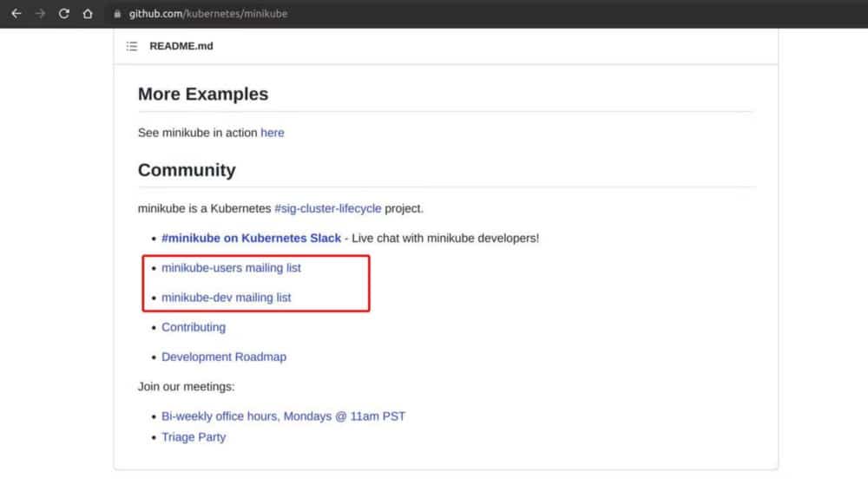This screenshot has height=498, width=868.
Task: Open the Contributing link
Action: click(x=194, y=327)
